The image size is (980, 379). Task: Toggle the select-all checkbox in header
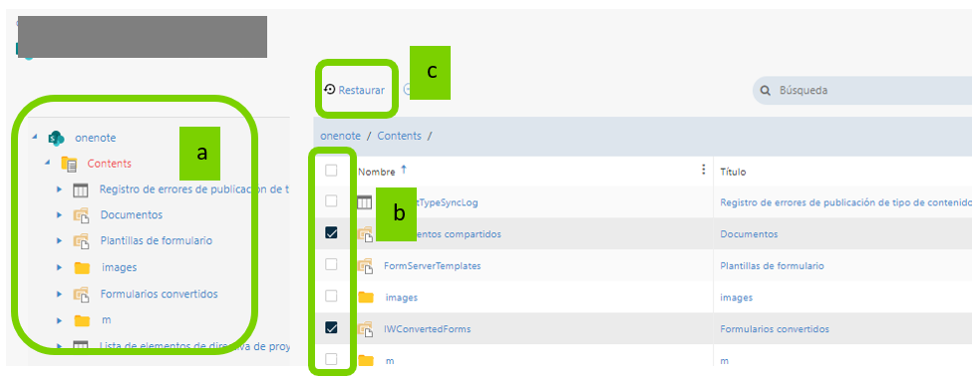click(331, 171)
